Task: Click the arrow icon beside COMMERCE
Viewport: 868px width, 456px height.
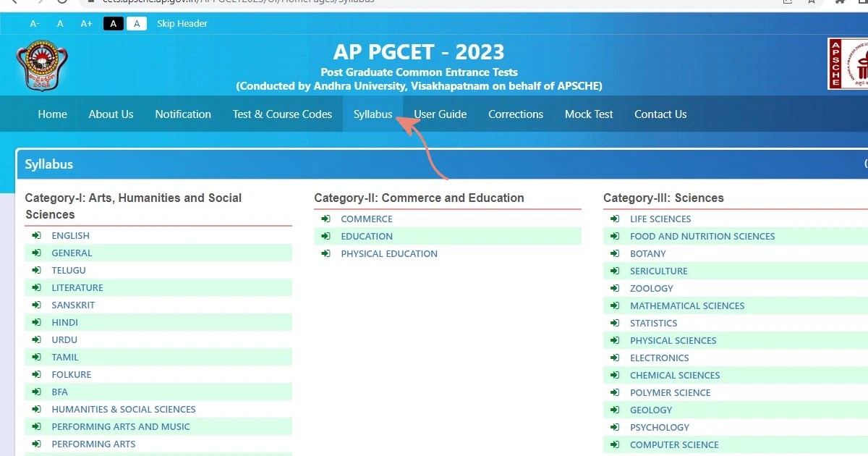Action: [325, 219]
